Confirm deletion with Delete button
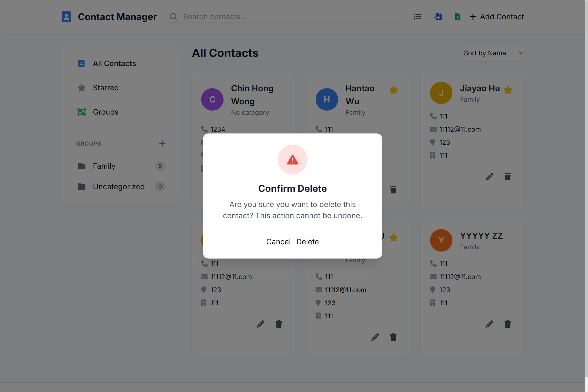The width and height of the screenshot is (588, 392). [308, 242]
